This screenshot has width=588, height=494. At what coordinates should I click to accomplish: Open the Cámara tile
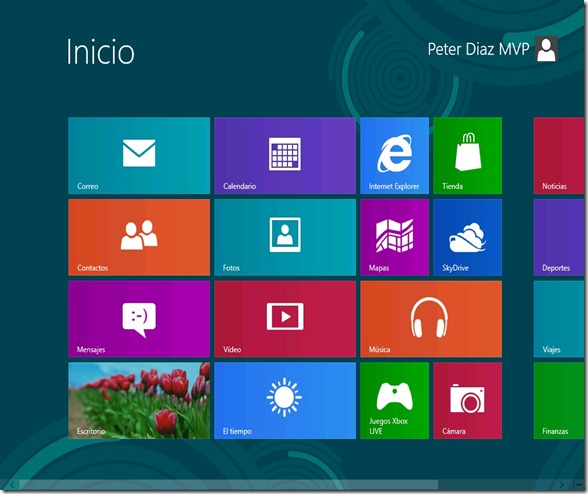468,401
